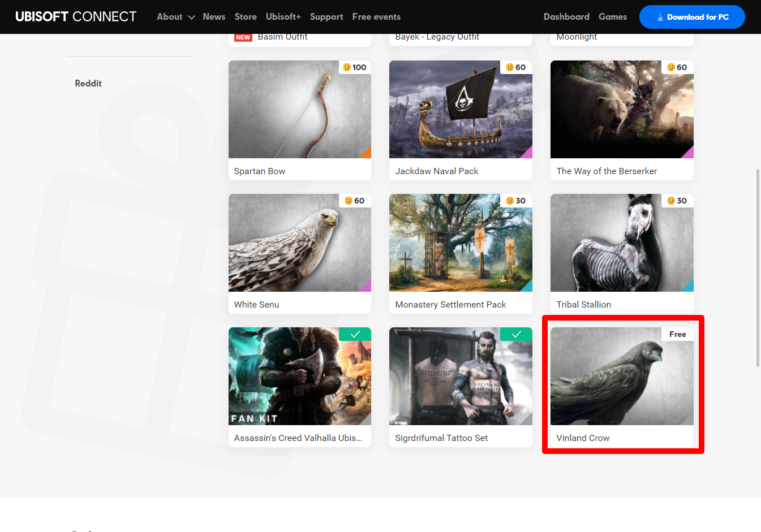Select the Jackdaw Naval Pack title

[x=437, y=171]
